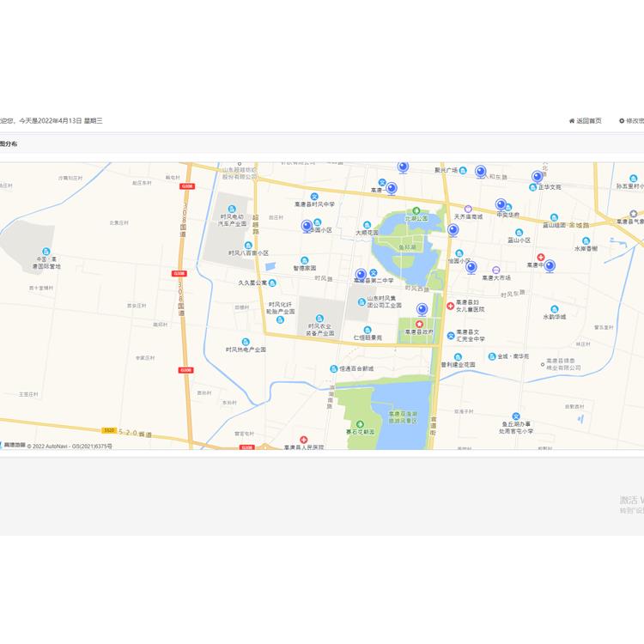Click the icon of 聚兴广场
Viewport: 644px width, 644px height.
click(x=463, y=171)
